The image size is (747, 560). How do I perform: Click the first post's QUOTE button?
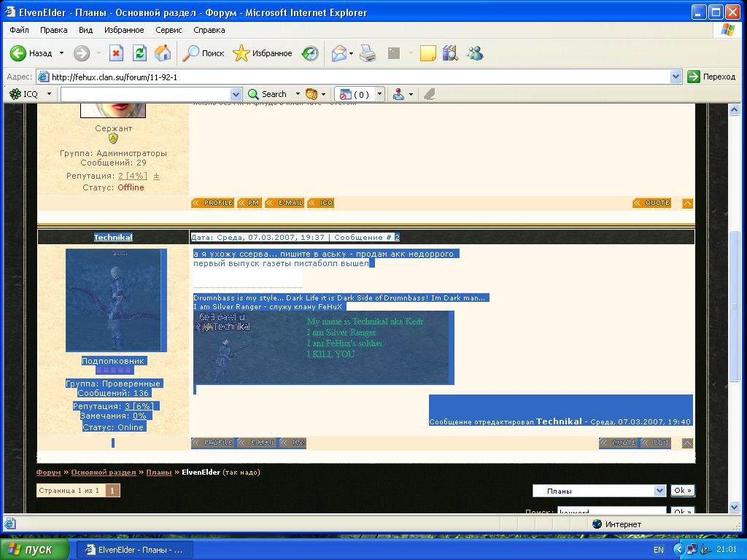point(652,203)
